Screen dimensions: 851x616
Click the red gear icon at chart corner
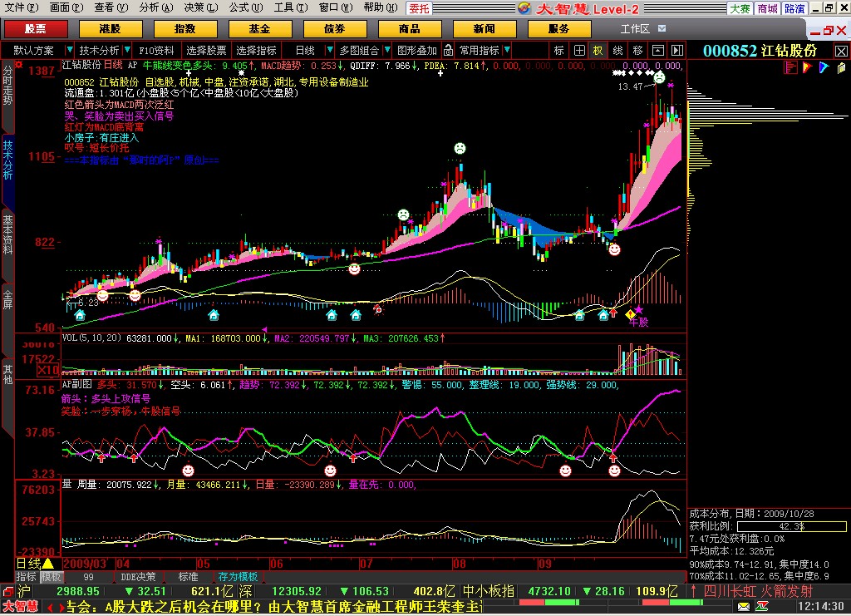click(18, 65)
